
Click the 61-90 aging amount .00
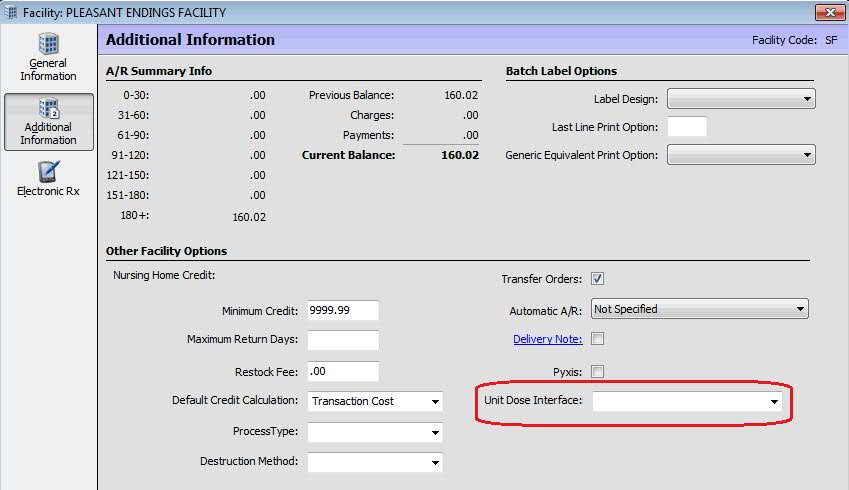(257, 135)
